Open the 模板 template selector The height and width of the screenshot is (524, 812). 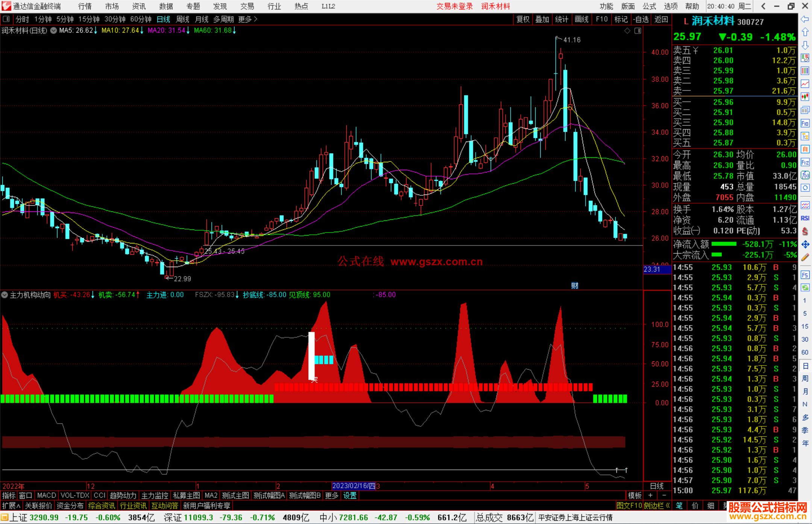click(635, 495)
